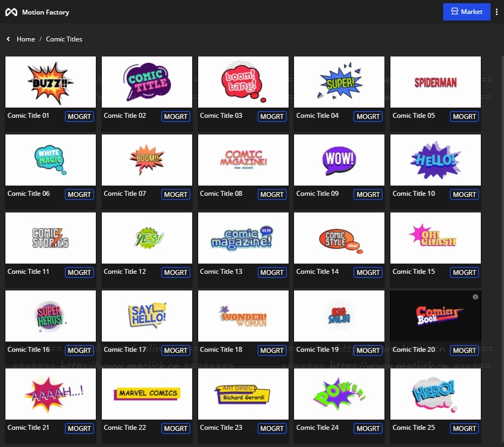
Task: Select the AAAAH...! thumbnail
Action: tap(51, 394)
